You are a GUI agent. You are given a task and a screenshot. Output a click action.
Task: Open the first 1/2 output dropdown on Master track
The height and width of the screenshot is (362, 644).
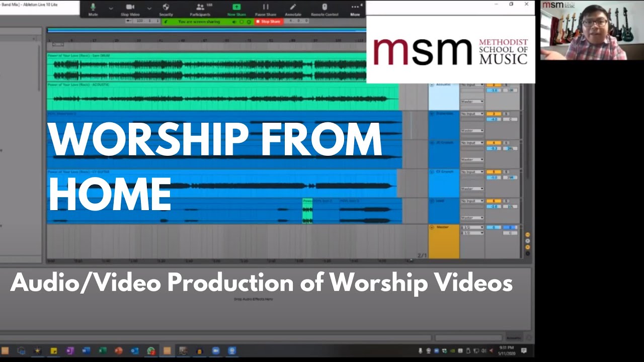point(472,227)
